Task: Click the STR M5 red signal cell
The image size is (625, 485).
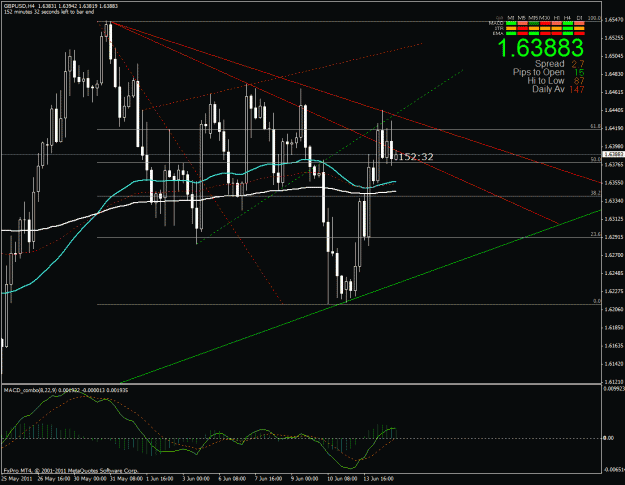Action: coord(523,28)
